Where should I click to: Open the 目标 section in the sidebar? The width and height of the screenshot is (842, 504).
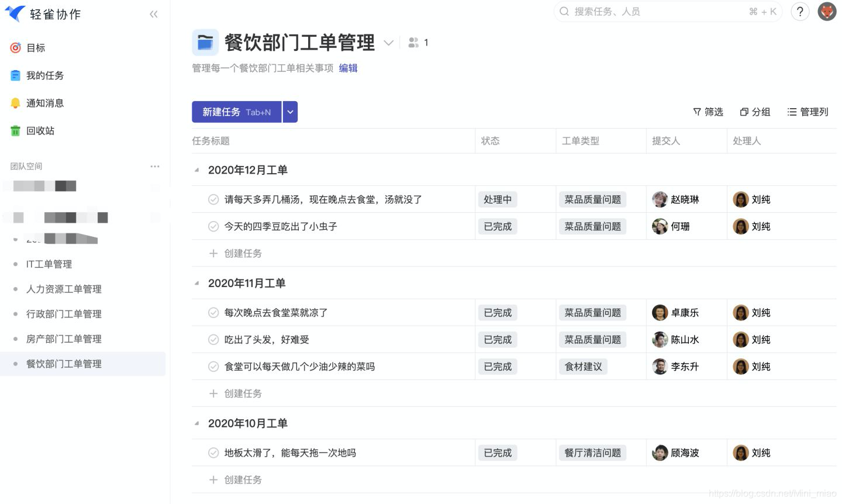pyautogui.click(x=36, y=47)
